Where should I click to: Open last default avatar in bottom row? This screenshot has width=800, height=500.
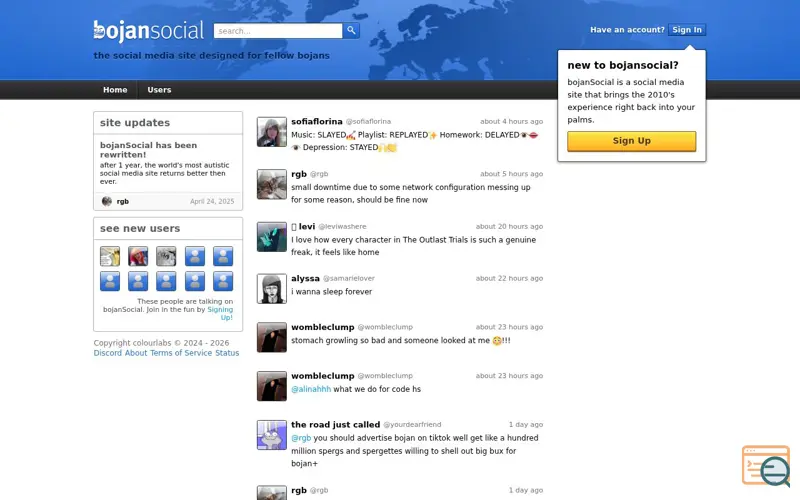[x=223, y=281]
